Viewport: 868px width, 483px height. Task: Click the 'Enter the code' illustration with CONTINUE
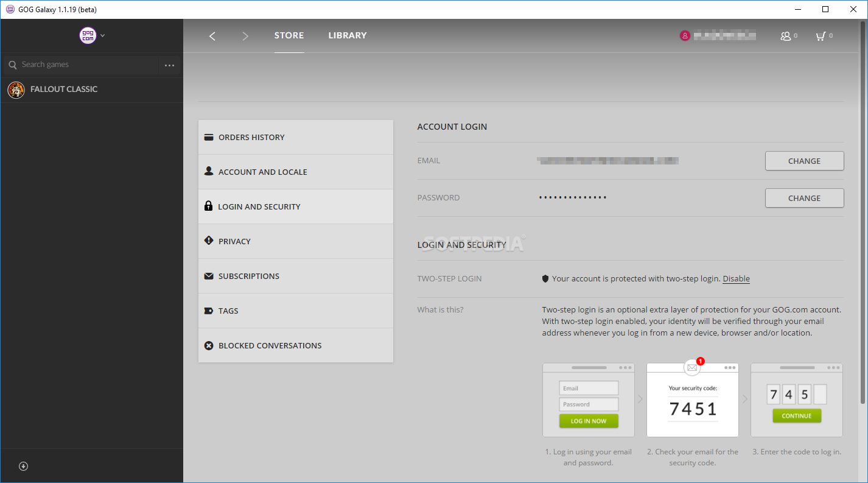pyautogui.click(x=797, y=400)
